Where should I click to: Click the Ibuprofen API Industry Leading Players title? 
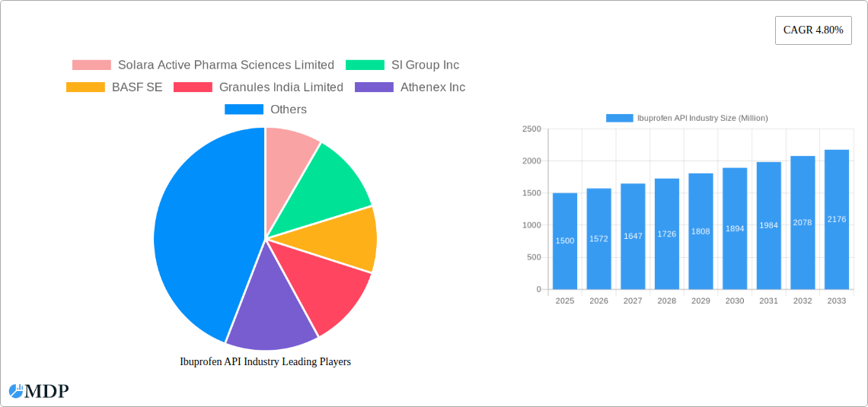click(x=266, y=362)
